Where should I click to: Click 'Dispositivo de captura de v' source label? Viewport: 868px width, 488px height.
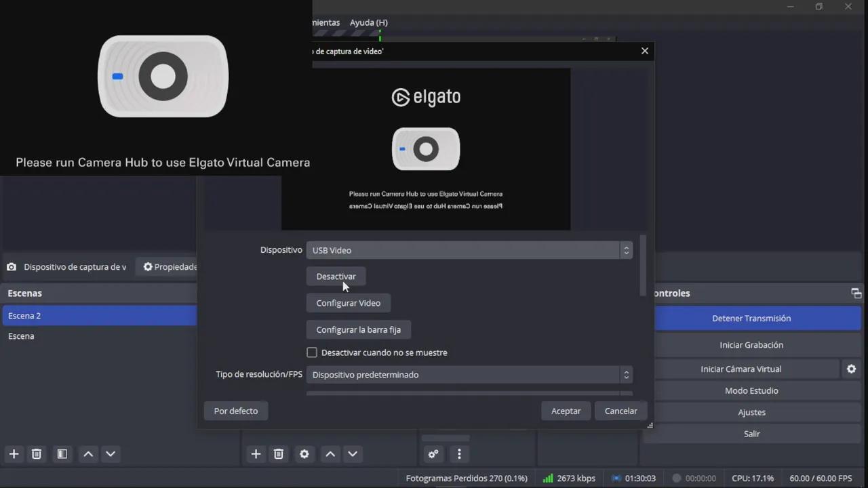point(75,267)
